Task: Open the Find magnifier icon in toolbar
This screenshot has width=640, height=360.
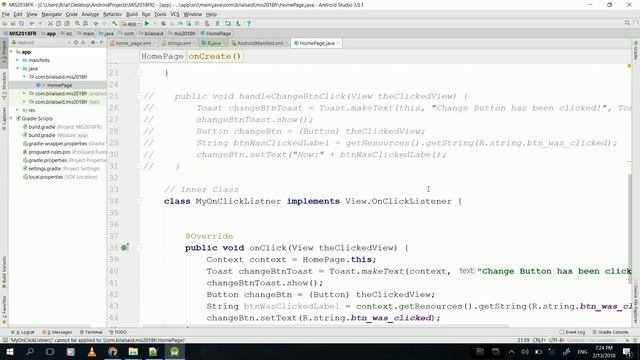Action: tap(77, 24)
